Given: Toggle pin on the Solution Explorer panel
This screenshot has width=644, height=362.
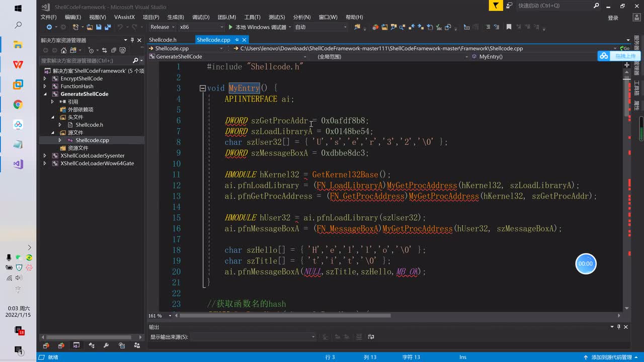Looking at the screenshot, I should click(x=132, y=40).
